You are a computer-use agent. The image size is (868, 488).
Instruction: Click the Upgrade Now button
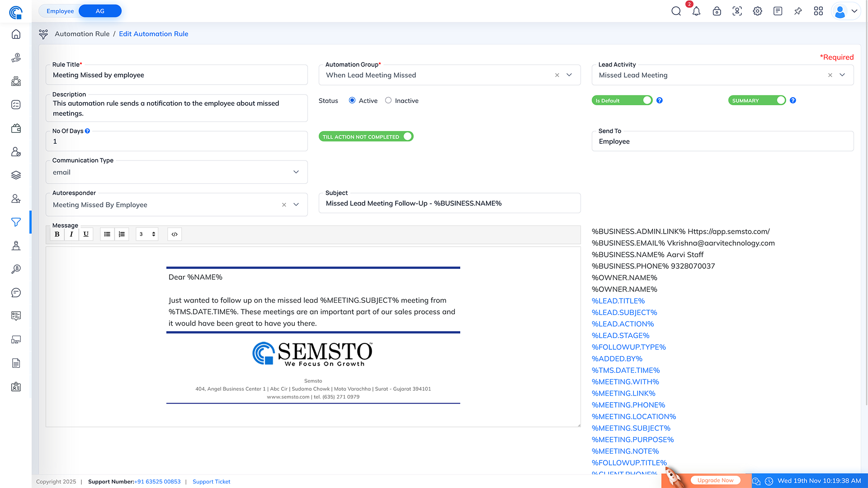pyautogui.click(x=715, y=480)
